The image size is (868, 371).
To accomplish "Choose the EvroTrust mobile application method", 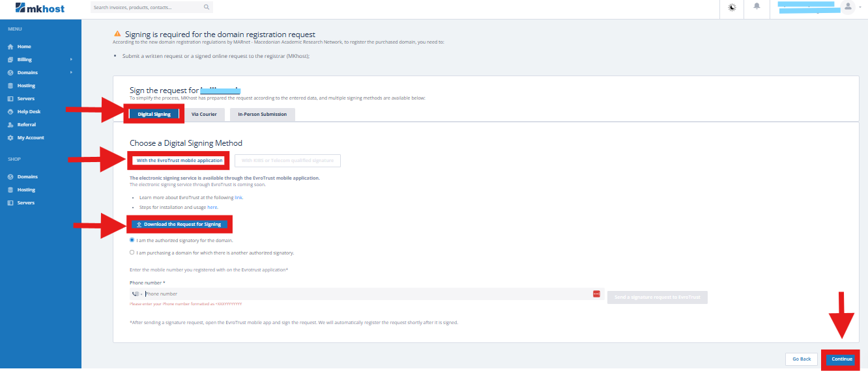I will [179, 161].
